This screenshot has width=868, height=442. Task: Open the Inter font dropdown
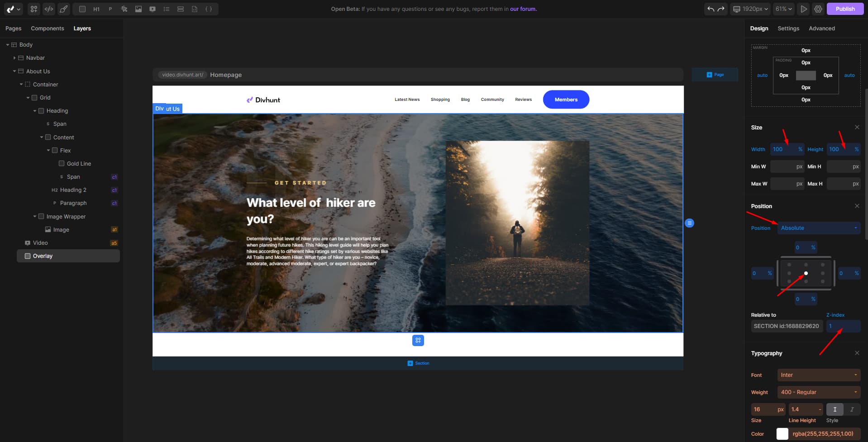point(819,375)
